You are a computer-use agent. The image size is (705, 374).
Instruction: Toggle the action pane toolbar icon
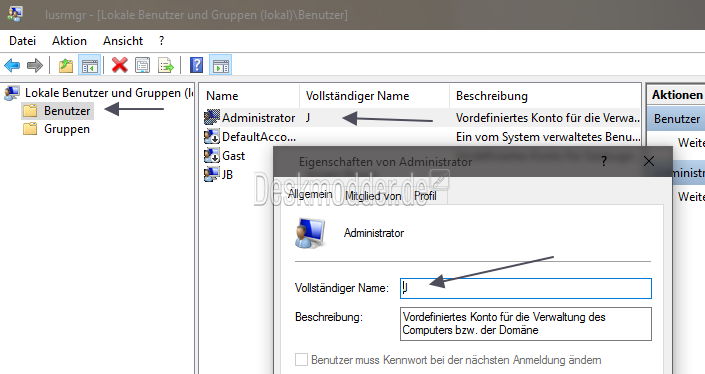(x=220, y=66)
